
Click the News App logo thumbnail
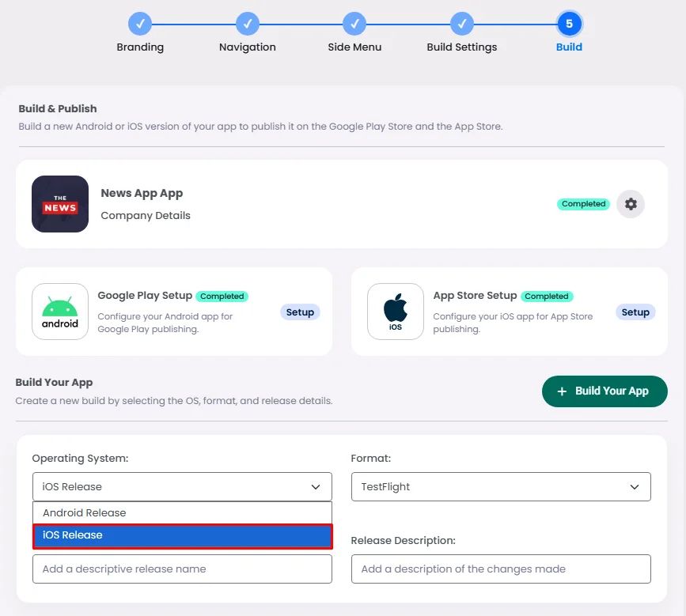point(60,204)
